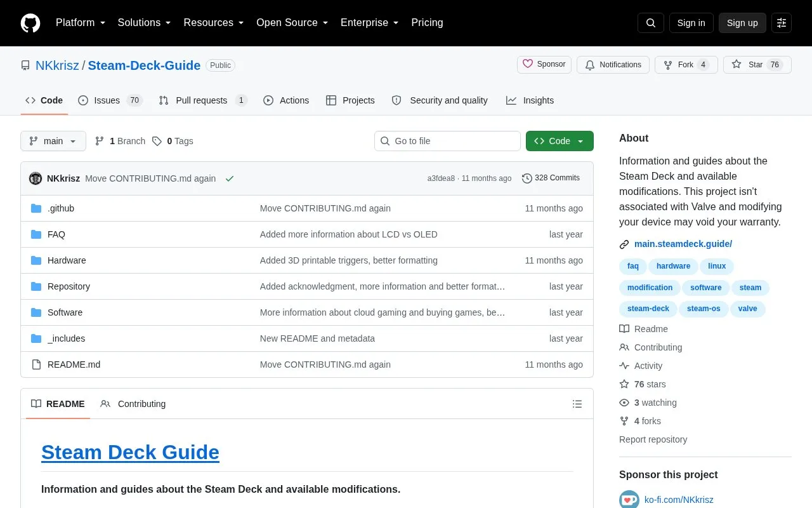The image size is (812, 508).
Task: Open the Hardware folder
Action: pyautogui.click(x=67, y=260)
